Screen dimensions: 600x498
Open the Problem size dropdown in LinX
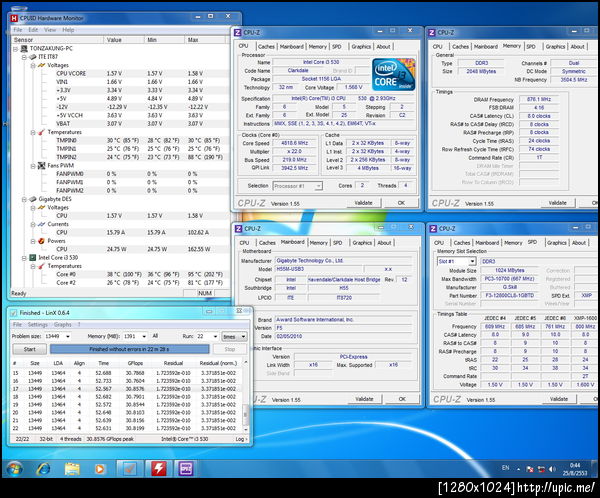pos(66,336)
